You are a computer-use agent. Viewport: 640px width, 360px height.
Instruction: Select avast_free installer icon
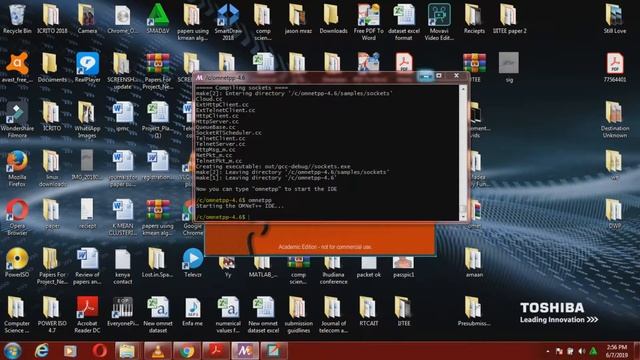pyautogui.click(x=17, y=68)
